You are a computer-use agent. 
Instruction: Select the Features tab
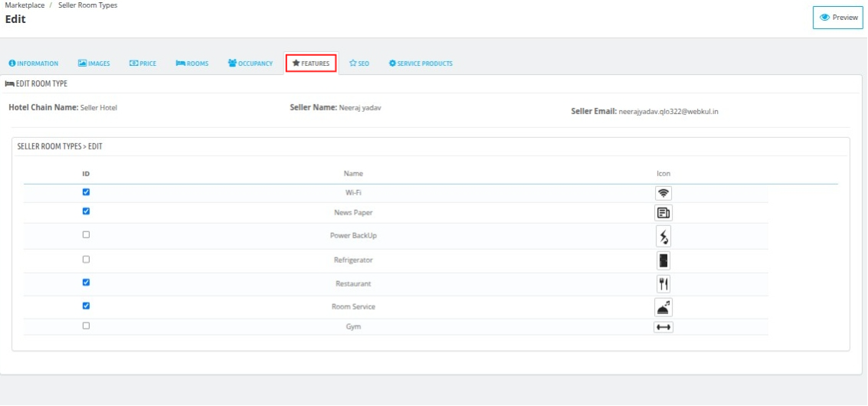click(311, 64)
